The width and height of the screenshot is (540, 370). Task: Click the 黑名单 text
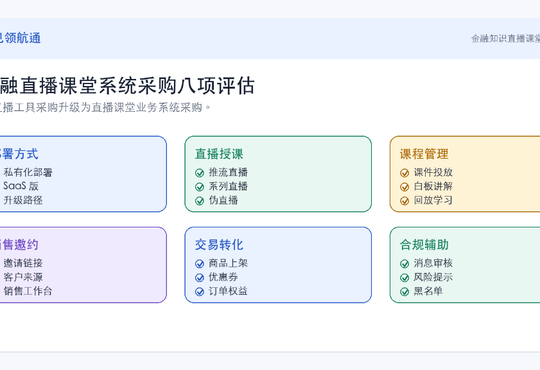(x=428, y=291)
